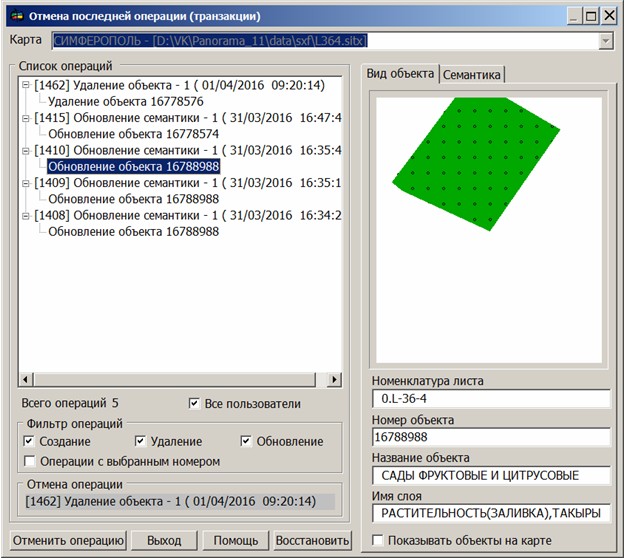624x558 pixels.
Task: Select the Вид объекта tab
Action: click(x=400, y=74)
